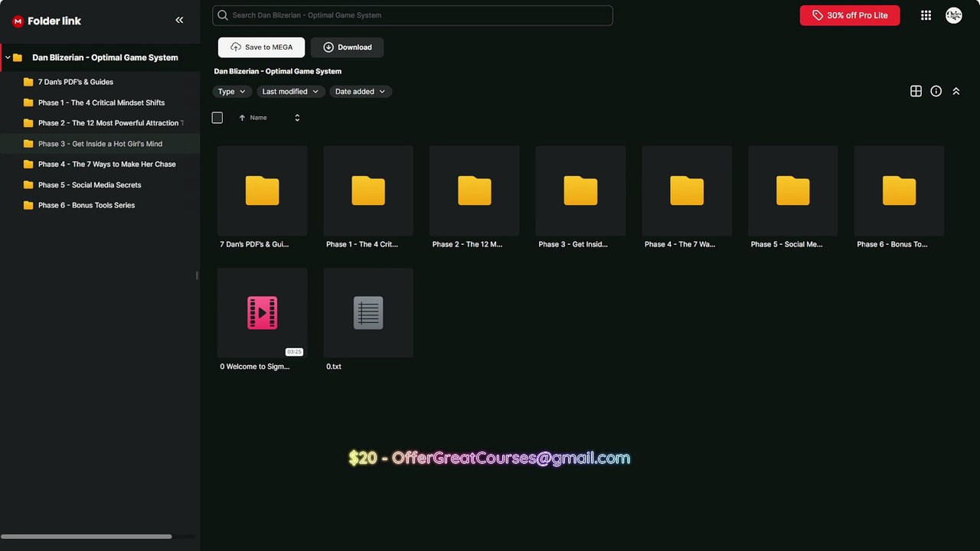
Task: Collapse the Dan Blizerian root folder arrow
Action: pos(8,57)
